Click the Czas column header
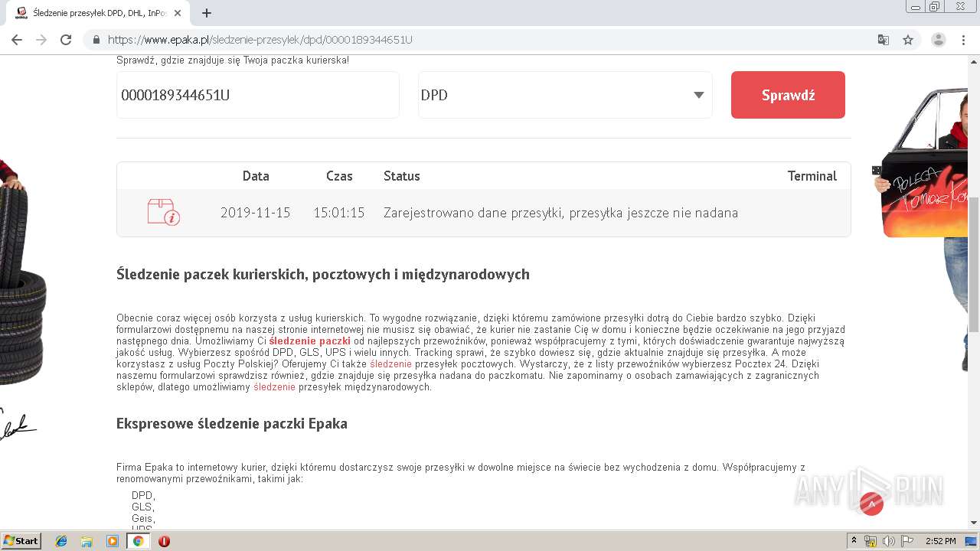Viewport: 980px width, 551px height. (339, 176)
